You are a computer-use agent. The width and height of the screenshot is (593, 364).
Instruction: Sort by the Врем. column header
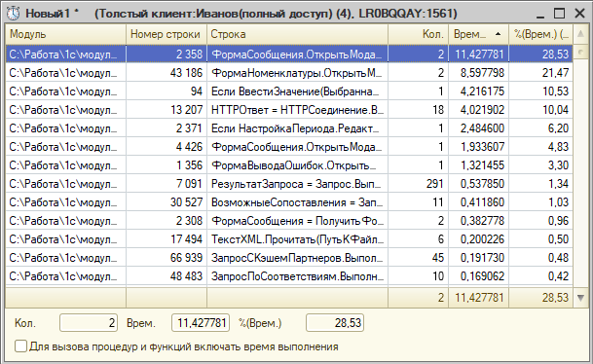[479, 34]
